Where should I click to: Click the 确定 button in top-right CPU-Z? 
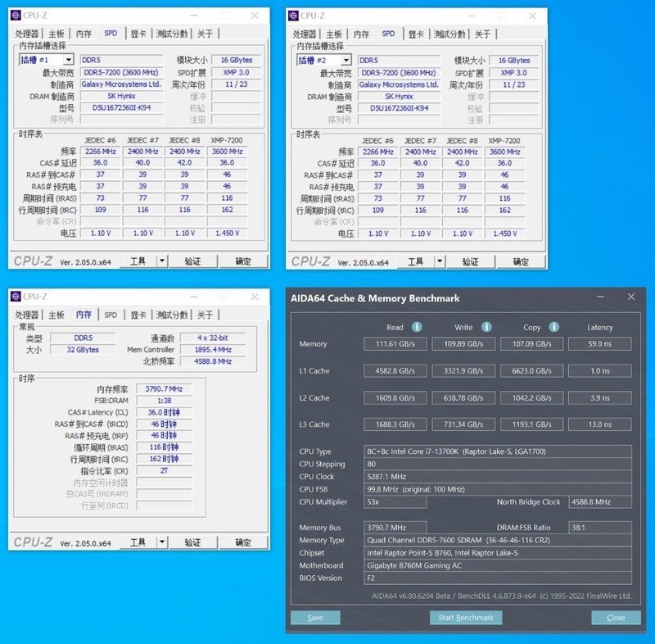coord(521,261)
